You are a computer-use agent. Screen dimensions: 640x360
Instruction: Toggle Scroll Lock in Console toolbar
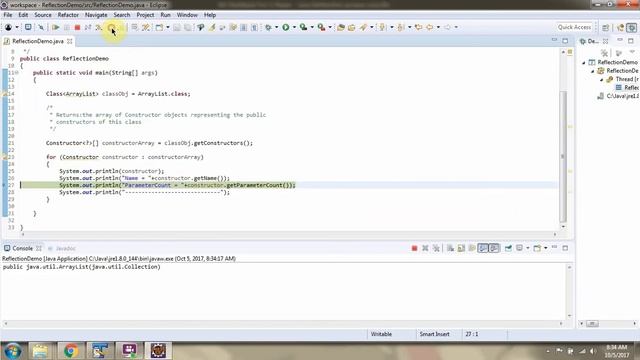[461, 248]
